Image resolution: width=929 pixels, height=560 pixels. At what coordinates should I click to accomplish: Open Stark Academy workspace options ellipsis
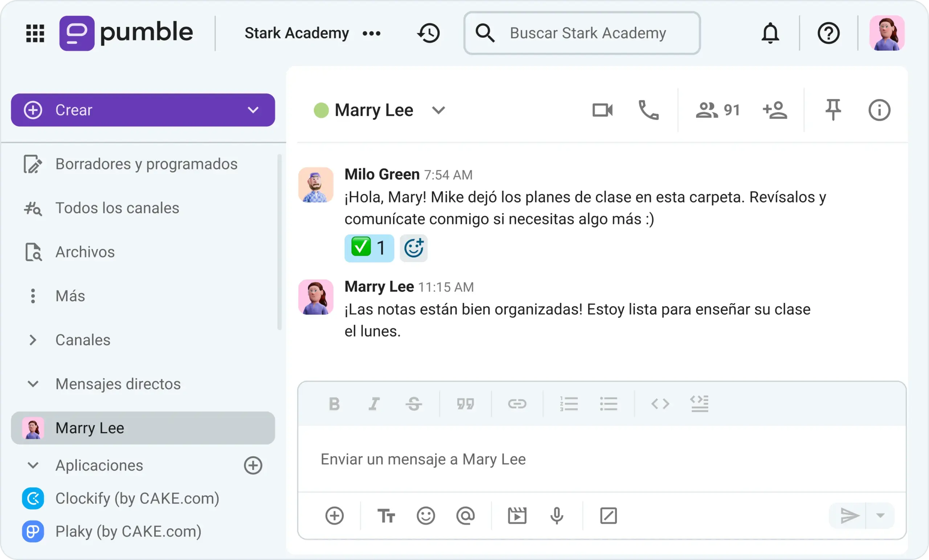coord(371,33)
